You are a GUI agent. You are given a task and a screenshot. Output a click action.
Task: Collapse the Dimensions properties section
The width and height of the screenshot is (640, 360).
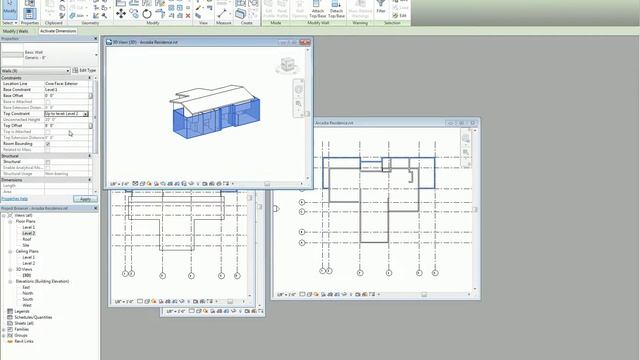coord(90,180)
